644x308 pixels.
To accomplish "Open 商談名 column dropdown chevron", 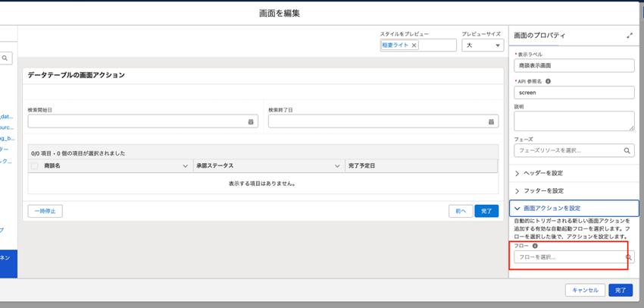I will [x=186, y=165].
